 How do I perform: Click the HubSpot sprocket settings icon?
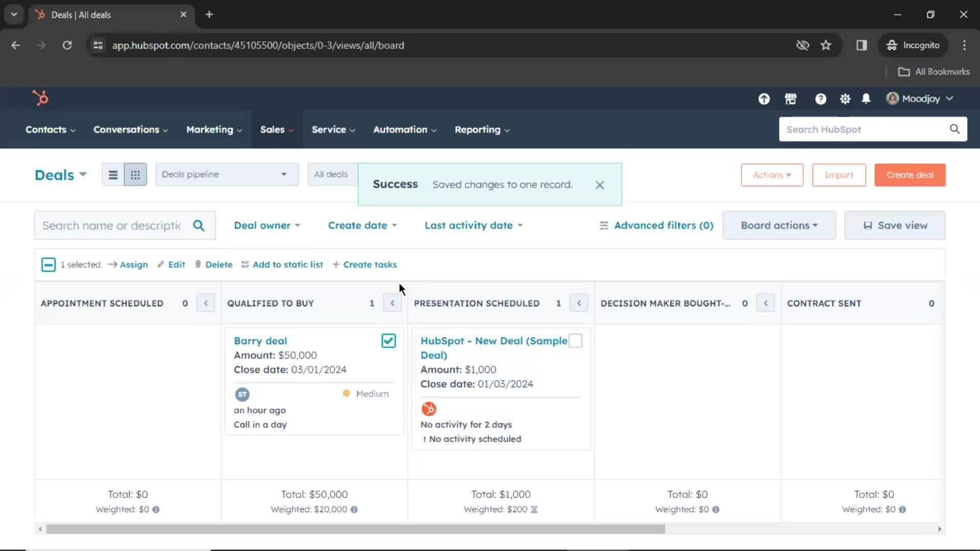coord(845,98)
